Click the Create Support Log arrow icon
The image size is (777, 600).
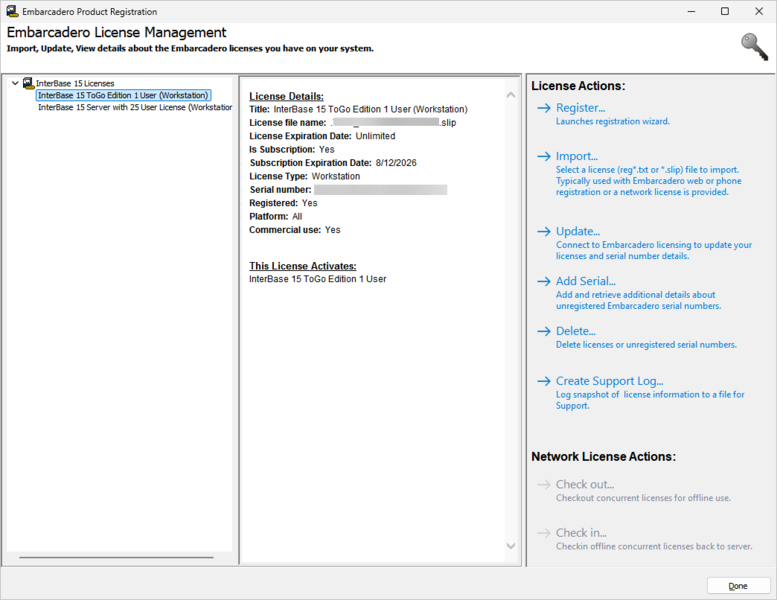(x=544, y=381)
